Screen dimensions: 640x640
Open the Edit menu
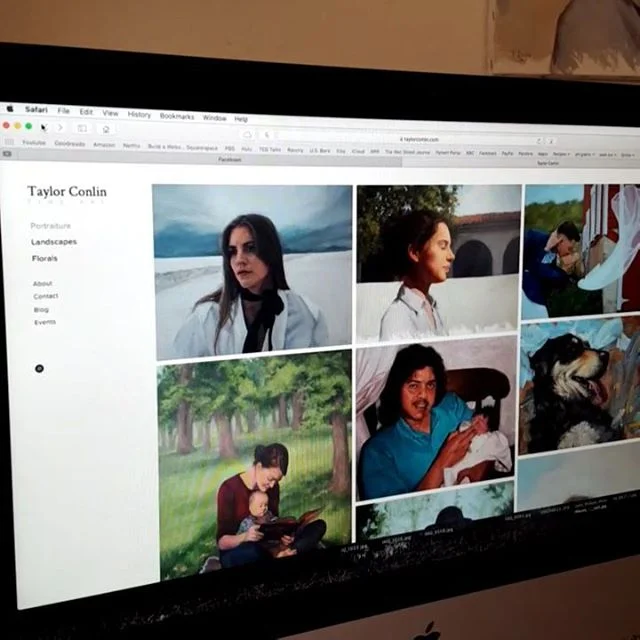point(86,112)
